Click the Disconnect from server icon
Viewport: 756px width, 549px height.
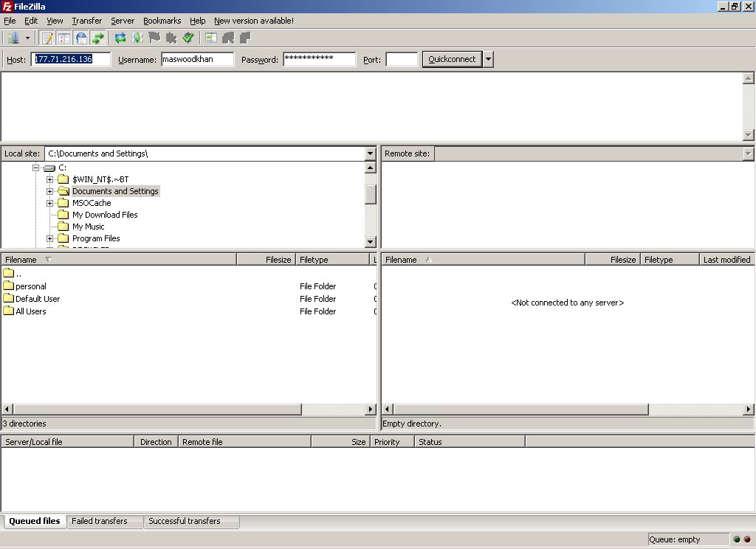[171, 38]
